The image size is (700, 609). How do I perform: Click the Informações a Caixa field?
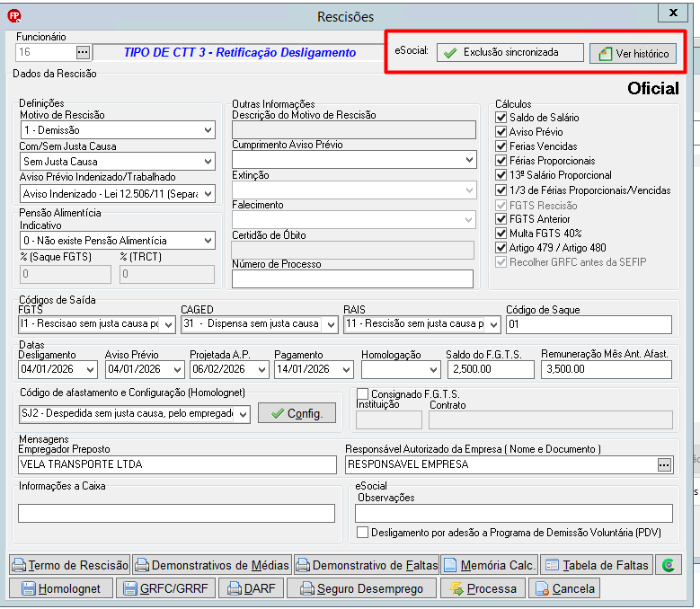pyautogui.click(x=176, y=513)
